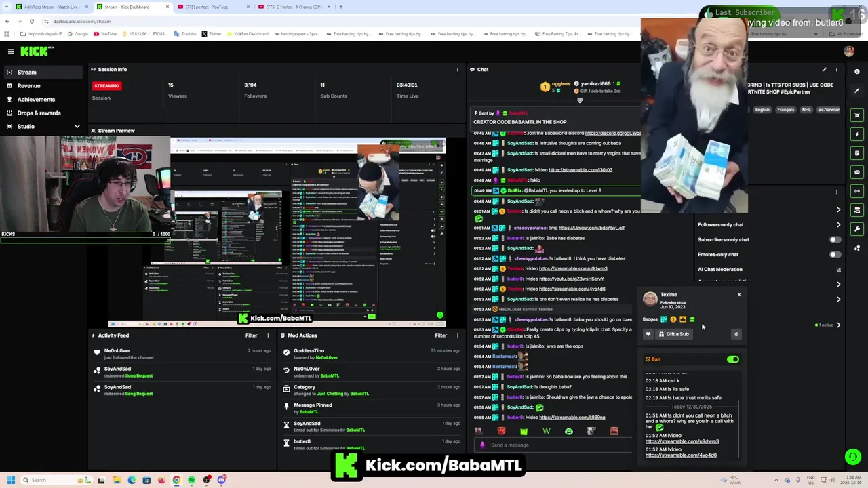Click the KICKS 0/1000 progress bar
The image size is (868, 488).
point(85,240)
